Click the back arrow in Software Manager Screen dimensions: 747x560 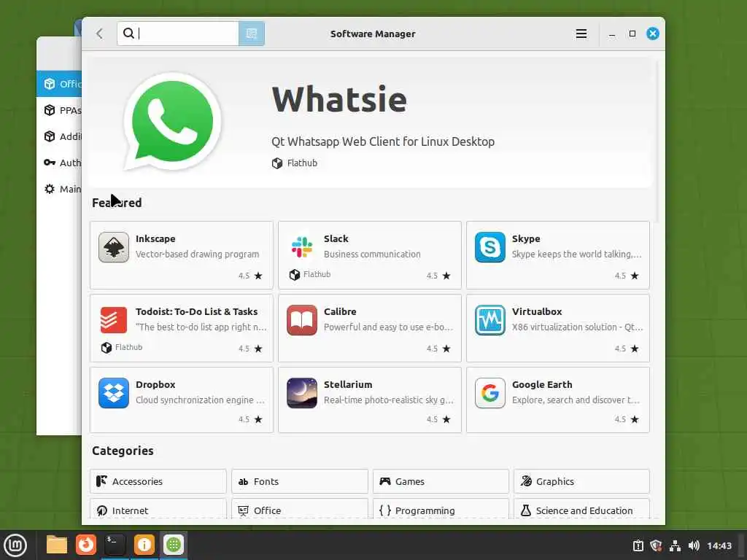point(99,34)
